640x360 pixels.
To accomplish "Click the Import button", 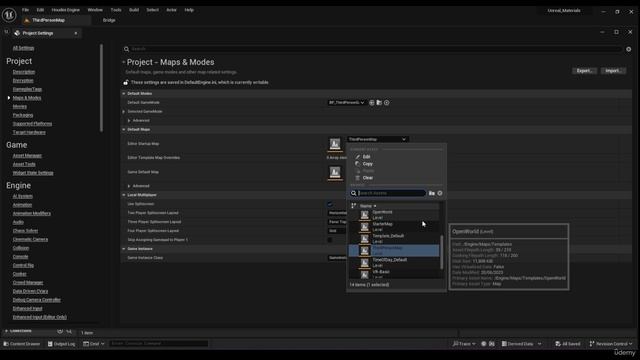I will point(613,71).
